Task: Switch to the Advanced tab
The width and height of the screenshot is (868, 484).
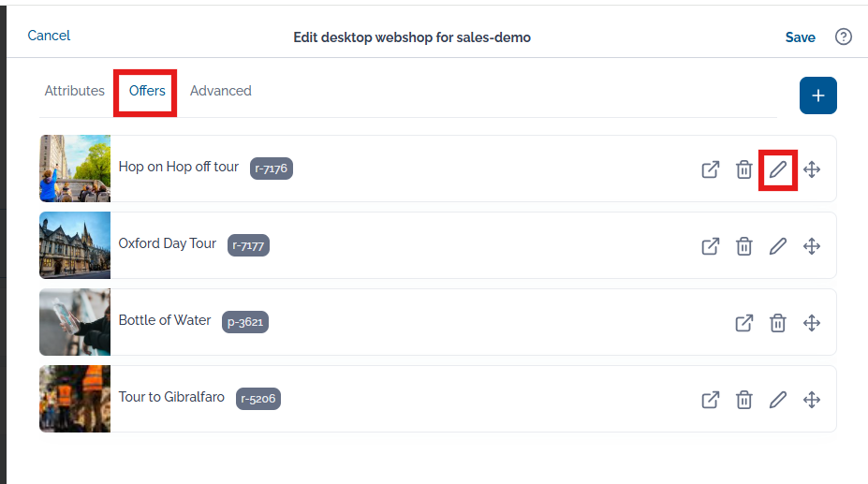Action: tap(221, 91)
